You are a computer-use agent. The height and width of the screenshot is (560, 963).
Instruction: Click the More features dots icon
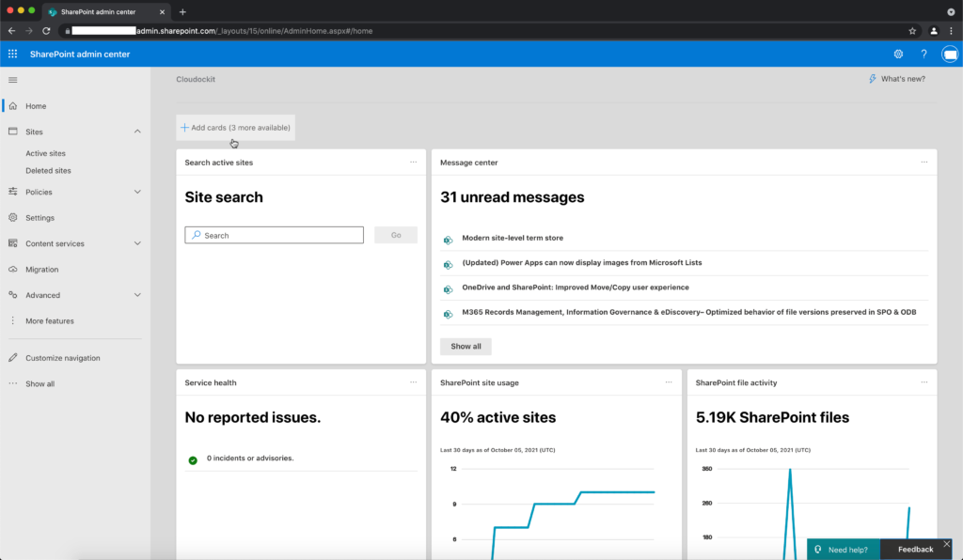click(x=13, y=320)
